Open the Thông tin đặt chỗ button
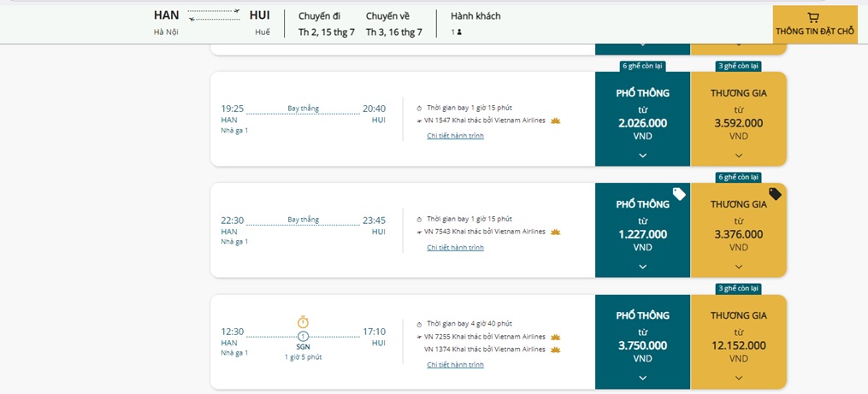This screenshot has width=868, height=394. [x=815, y=25]
